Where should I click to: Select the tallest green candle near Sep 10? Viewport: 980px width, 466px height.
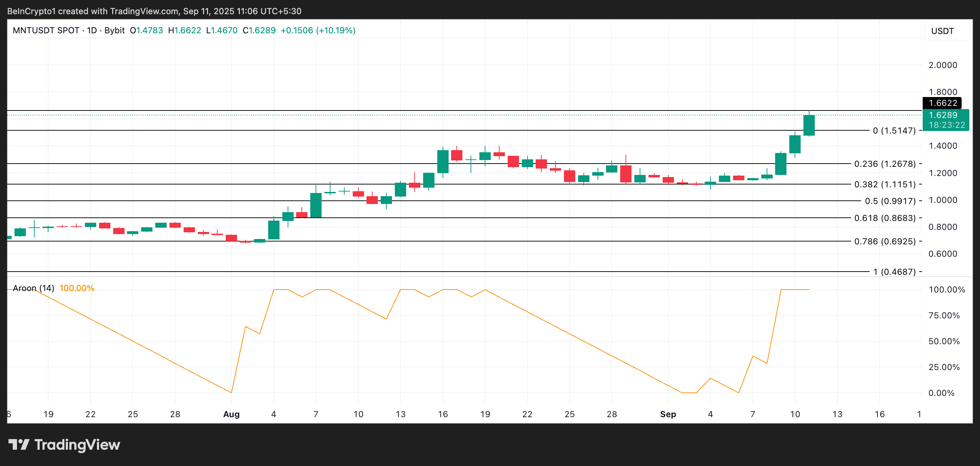(x=809, y=126)
